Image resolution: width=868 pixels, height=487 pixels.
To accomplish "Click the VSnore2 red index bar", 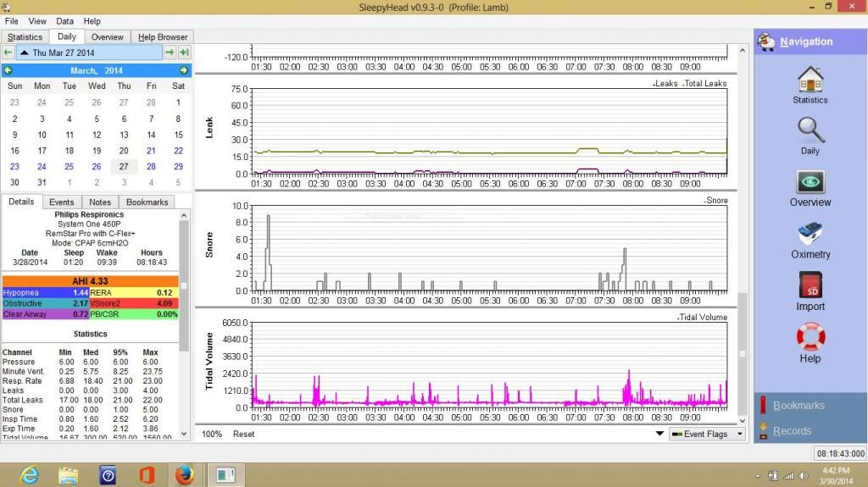I will pos(134,303).
